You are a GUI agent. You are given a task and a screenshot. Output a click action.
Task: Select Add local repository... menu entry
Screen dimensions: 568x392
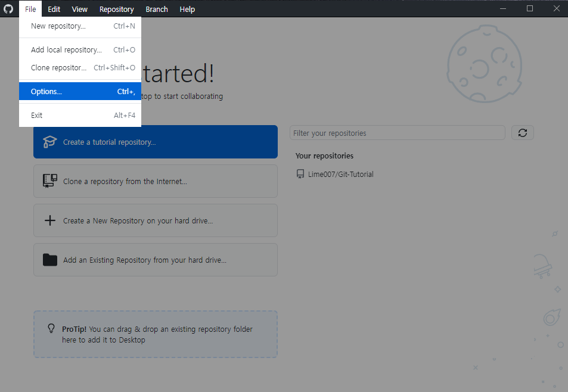pos(80,50)
